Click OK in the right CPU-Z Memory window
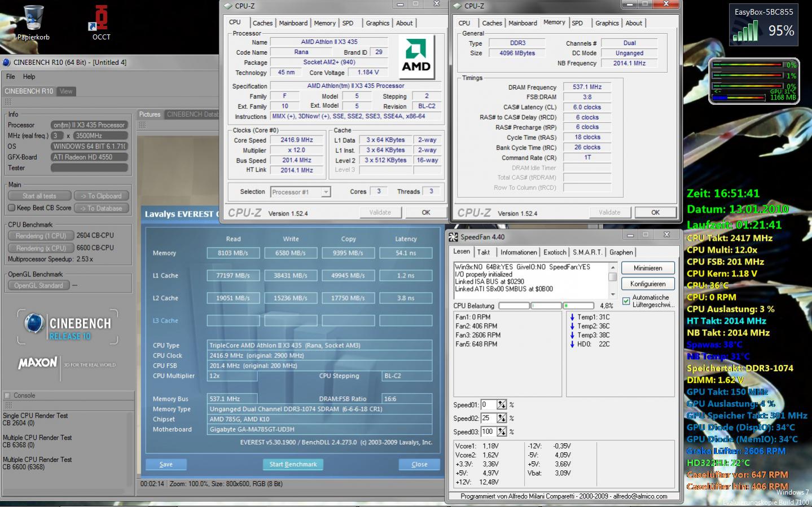812x507 pixels. [655, 213]
